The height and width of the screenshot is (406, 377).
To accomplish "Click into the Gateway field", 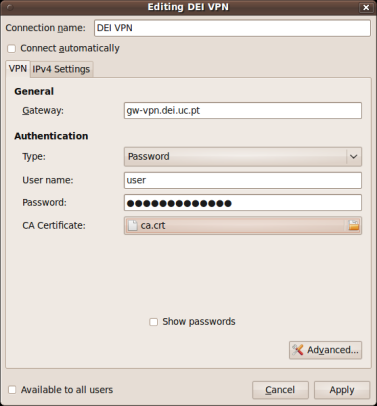I will [243, 110].
